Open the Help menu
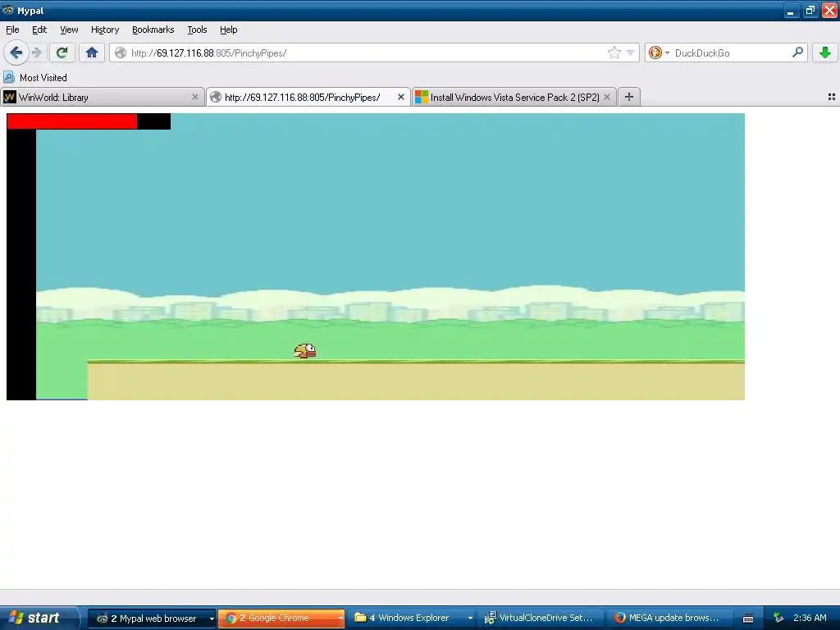This screenshot has width=840, height=630. [x=229, y=30]
